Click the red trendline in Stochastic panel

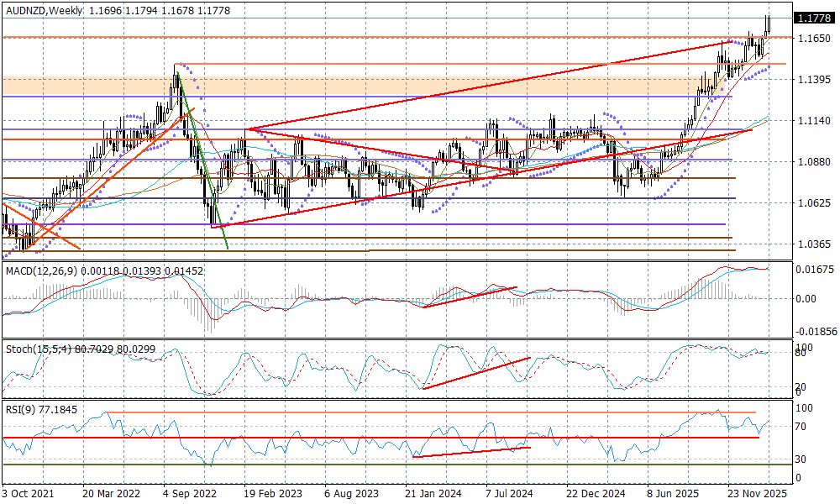[475, 373]
